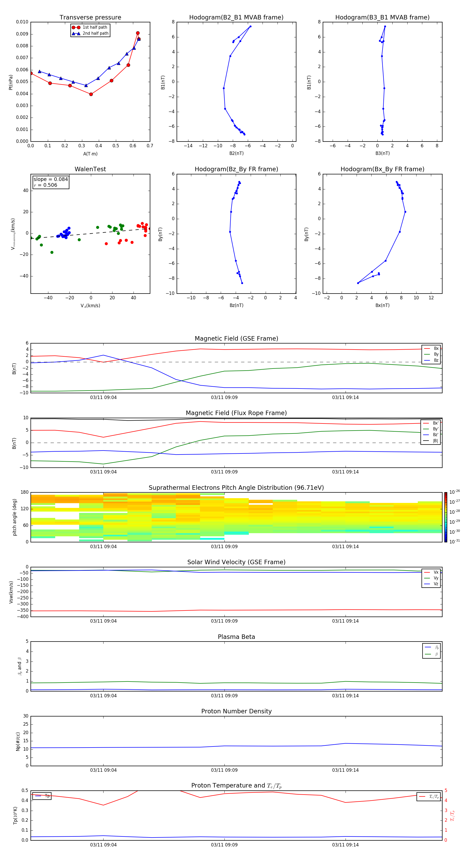Click the 'A(T·m)' x-axis label
The width and height of the screenshot is (473, 868).
pyautogui.click(x=90, y=154)
